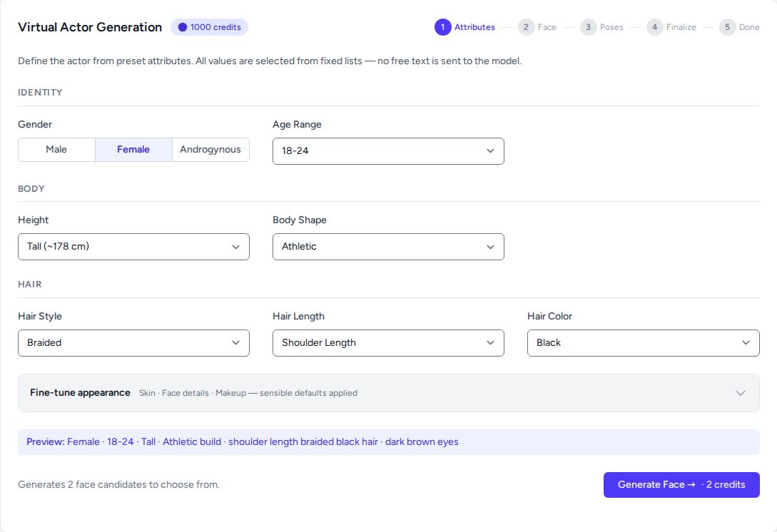This screenshot has width=777, height=532.
Task: Click the Body Shape field label
Action: 299,220
